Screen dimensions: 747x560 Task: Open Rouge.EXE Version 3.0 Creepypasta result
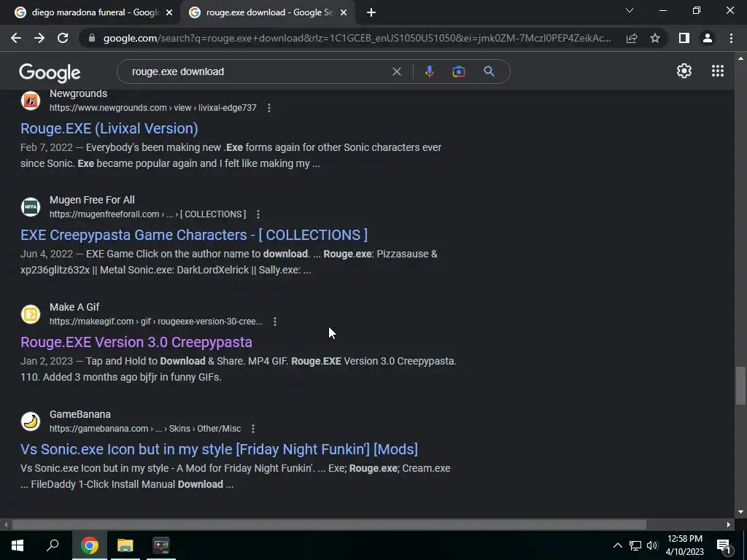(136, 342)
